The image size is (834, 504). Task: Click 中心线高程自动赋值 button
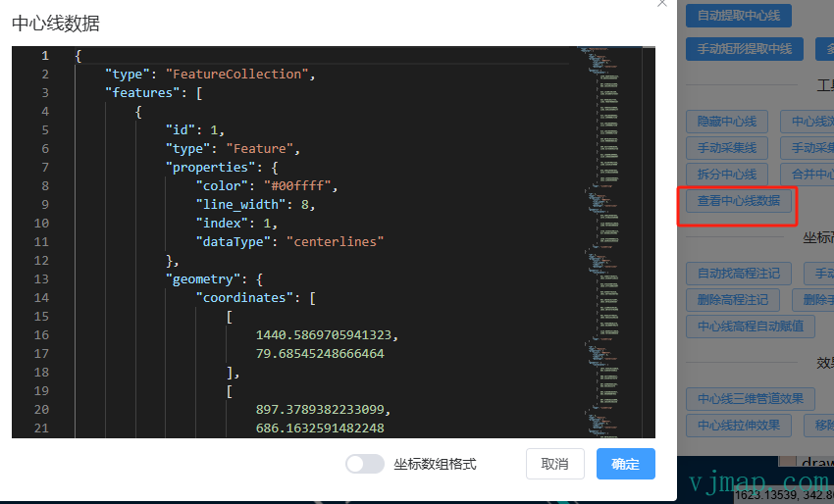(x=750, y=326)
